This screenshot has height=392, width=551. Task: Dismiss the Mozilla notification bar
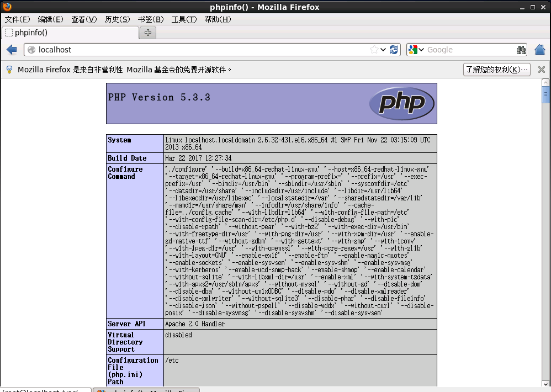click(542, 70)
